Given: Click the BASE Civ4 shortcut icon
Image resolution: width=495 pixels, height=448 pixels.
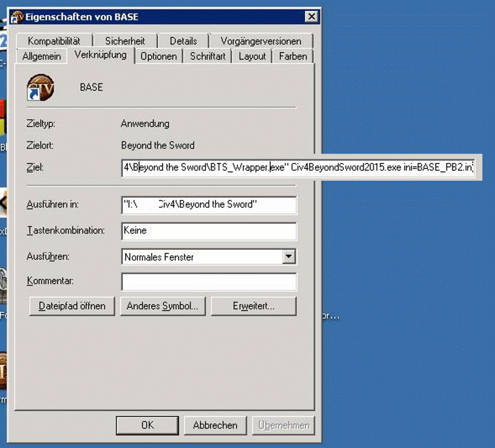Looking at the screenshot, I should [x=40, y=87].
